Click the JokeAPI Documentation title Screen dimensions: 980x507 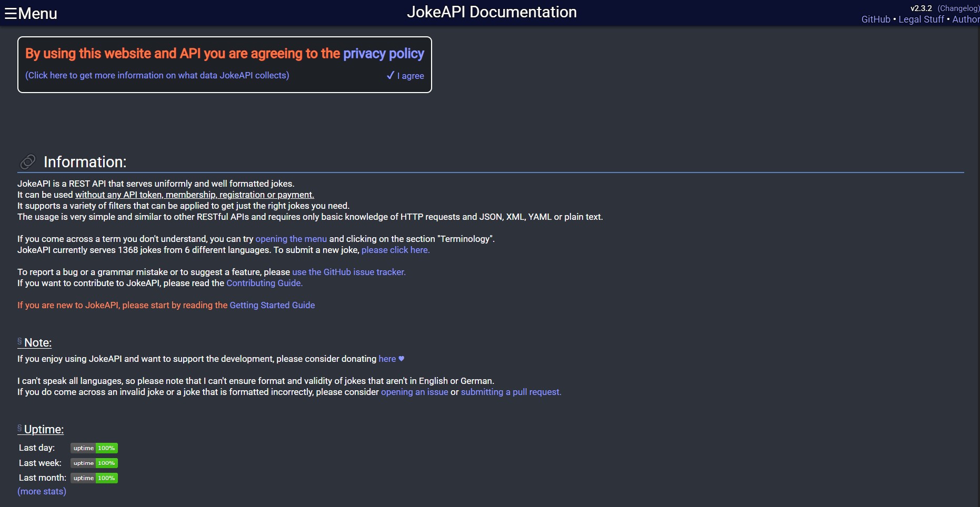(492, 12)
